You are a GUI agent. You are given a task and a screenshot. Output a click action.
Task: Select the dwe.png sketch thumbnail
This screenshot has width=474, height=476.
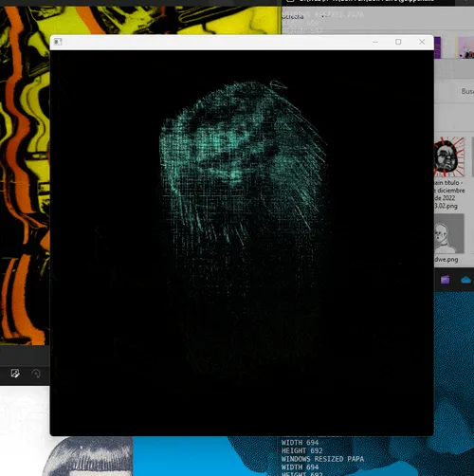pyautogui.click(x=449, y=233)
